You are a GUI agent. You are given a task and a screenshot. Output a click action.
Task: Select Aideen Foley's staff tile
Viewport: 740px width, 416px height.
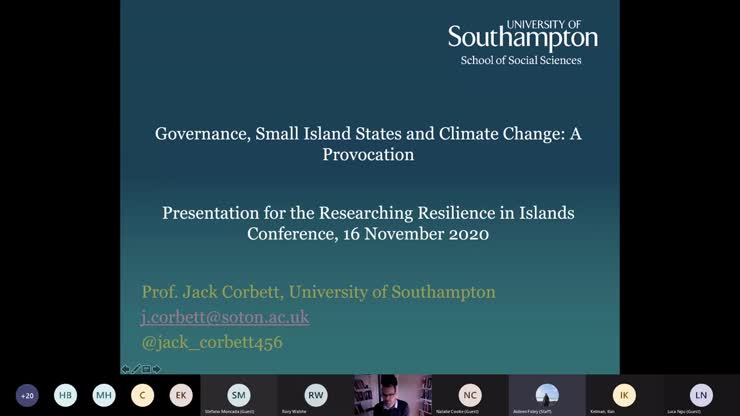click(547, 395)
